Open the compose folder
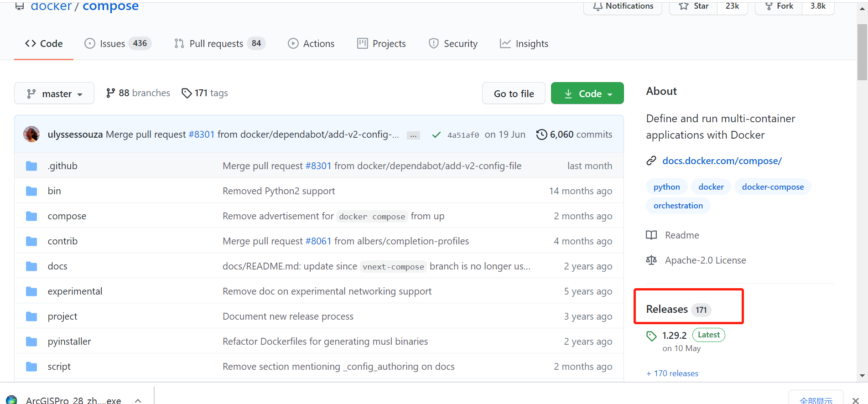The width and height of the screenshot is (868, 404). click(x=67, y=216)
